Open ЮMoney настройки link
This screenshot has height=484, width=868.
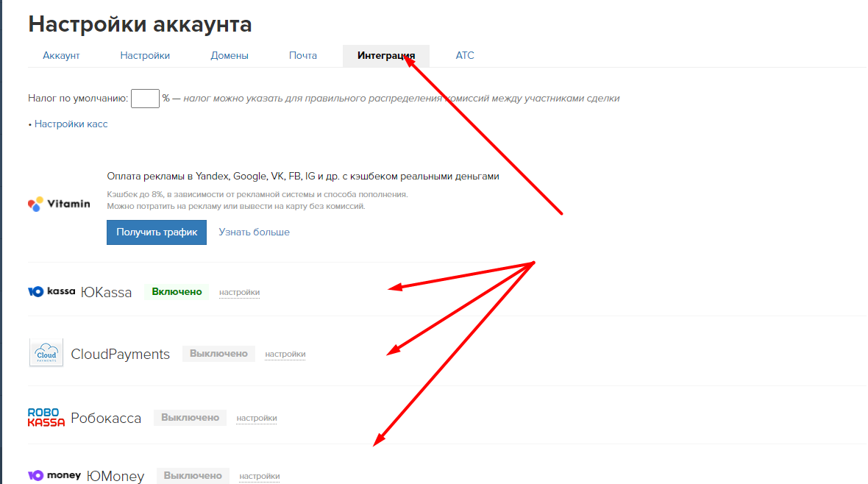click(259, 476)
